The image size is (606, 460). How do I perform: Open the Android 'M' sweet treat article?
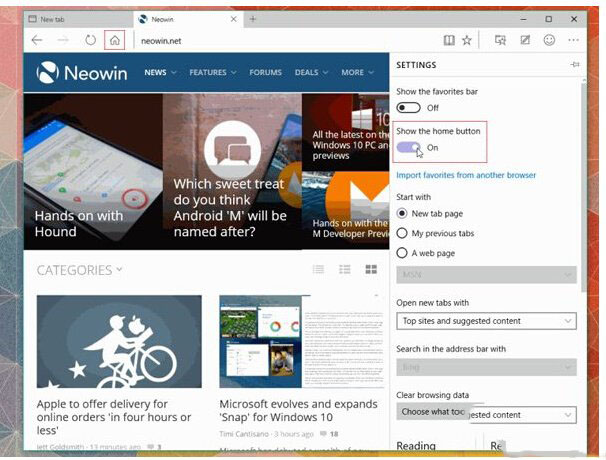click(232, 171)
